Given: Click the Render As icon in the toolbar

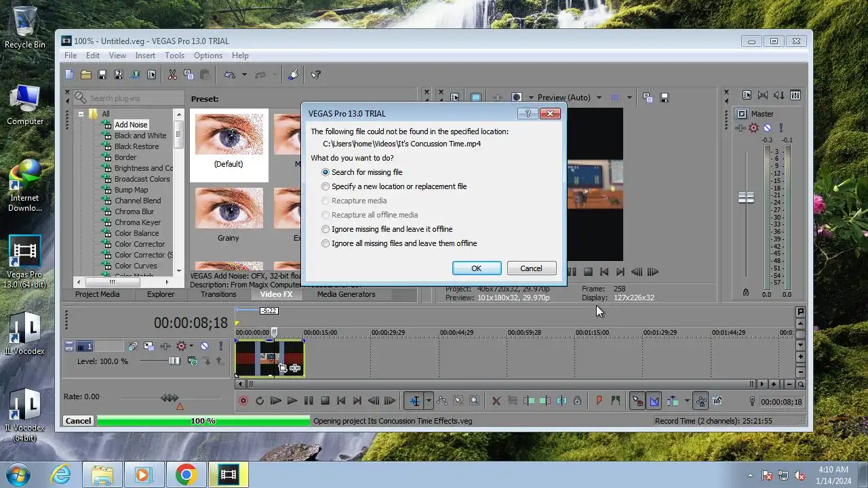Looking at the screenshot, I should click(x=135, y=75).
